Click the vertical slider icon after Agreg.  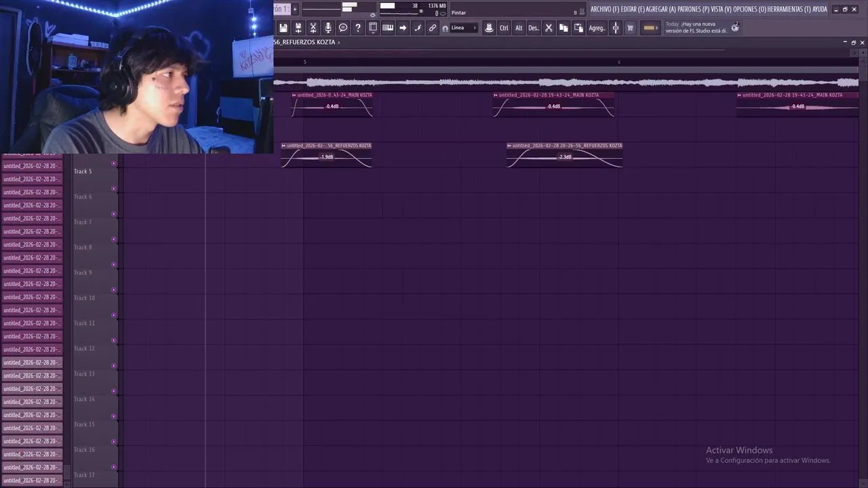click(x=616, y=28)
